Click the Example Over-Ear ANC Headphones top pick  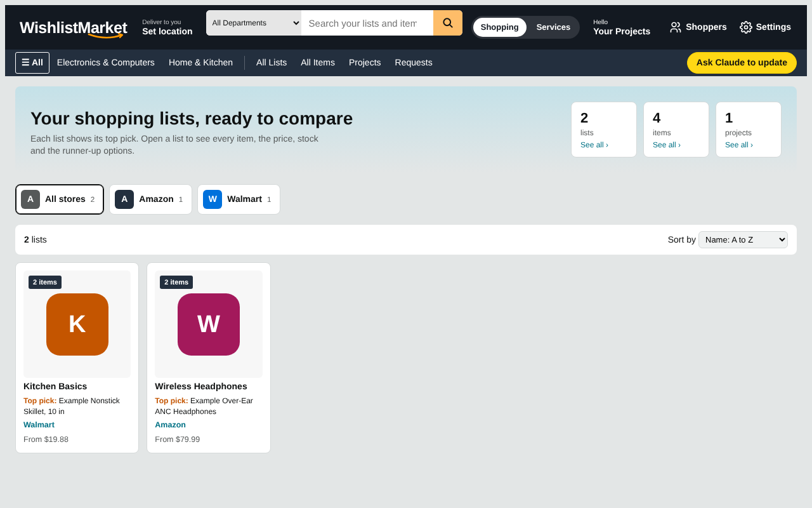[204, 406]
